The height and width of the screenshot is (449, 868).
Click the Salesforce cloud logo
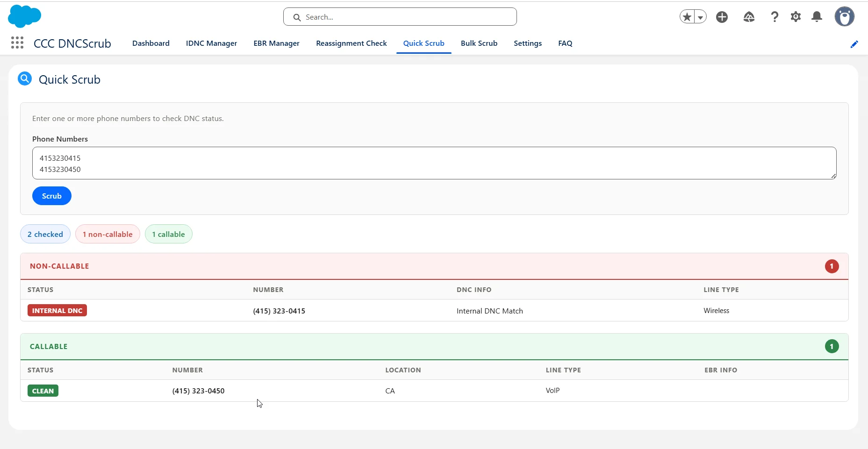25,16
